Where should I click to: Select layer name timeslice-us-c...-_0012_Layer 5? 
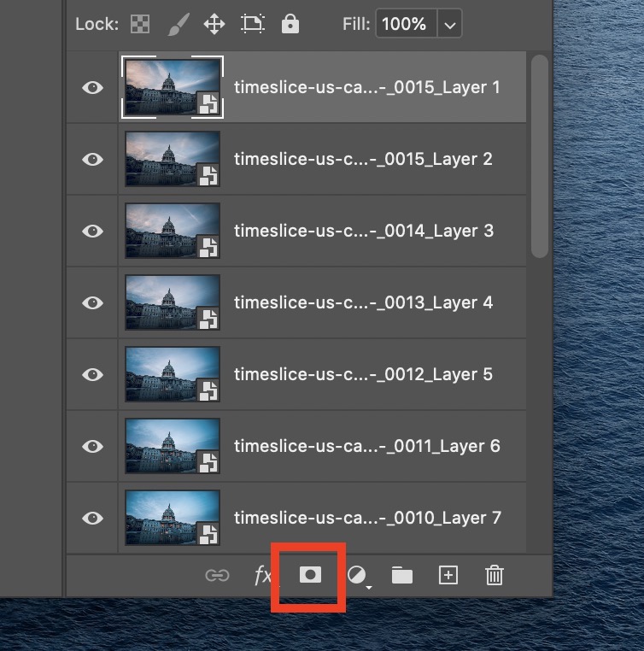pyautogui.click(x=363, y=375)
